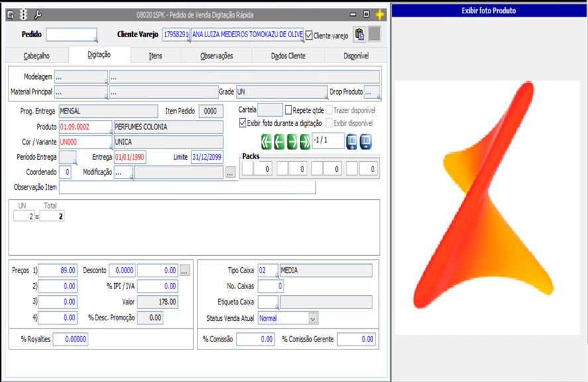Click the ellipsis button beside Modificação field
This screenshot has height=382, width=588.
230,172
